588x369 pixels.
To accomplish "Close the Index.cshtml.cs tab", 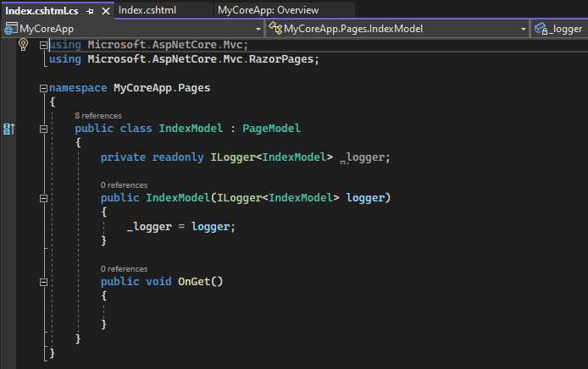I will coord(106,11).
